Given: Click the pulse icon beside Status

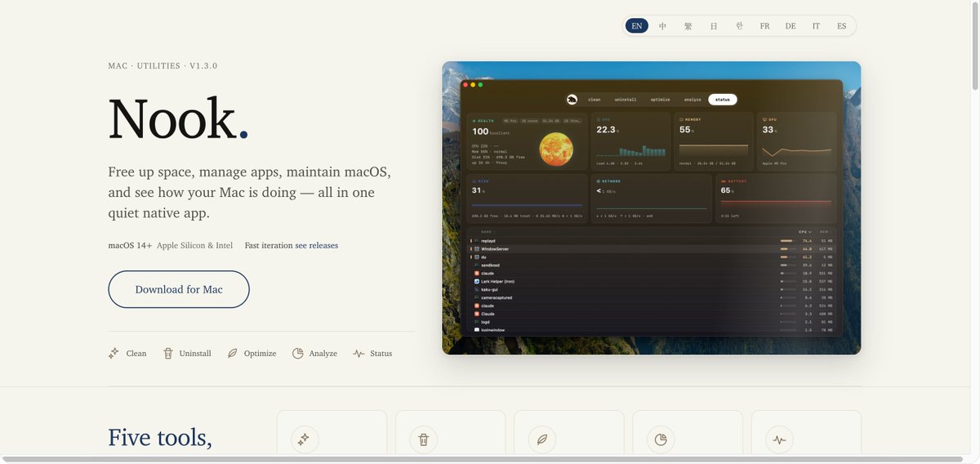Looking at the screenshot, I should click(359, 354).
